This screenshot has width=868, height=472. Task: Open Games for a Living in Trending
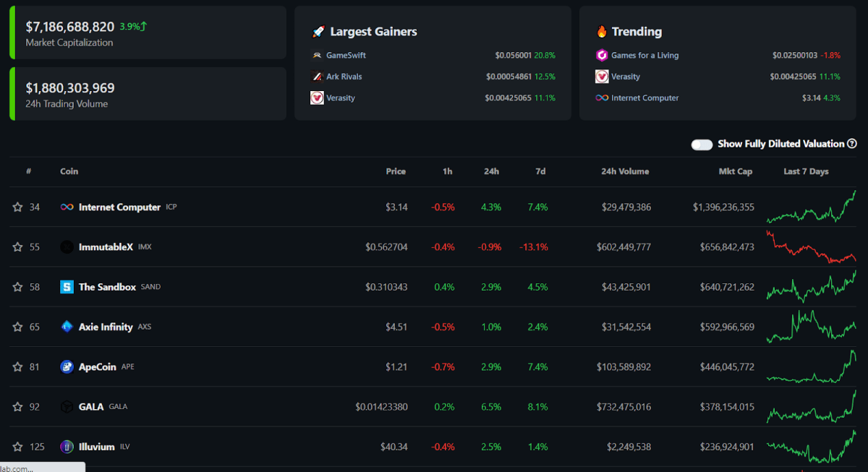pyautogui.click(x=645, y=56)
